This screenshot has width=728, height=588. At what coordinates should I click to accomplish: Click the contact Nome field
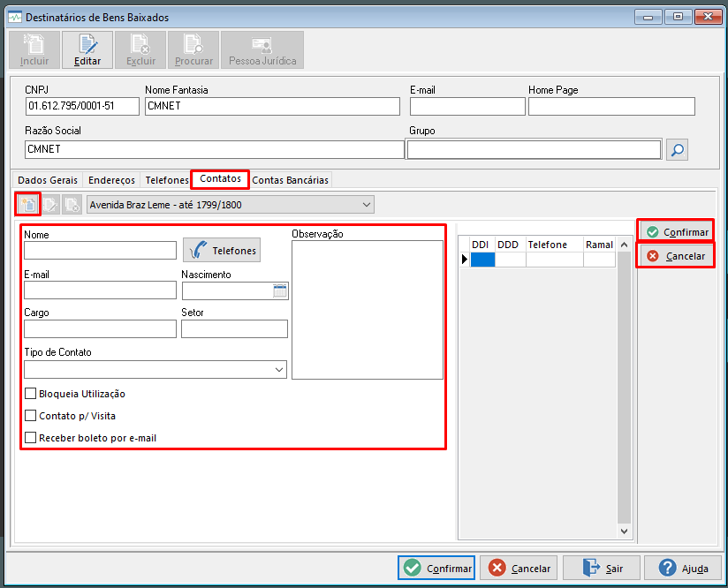coord(100,250)
